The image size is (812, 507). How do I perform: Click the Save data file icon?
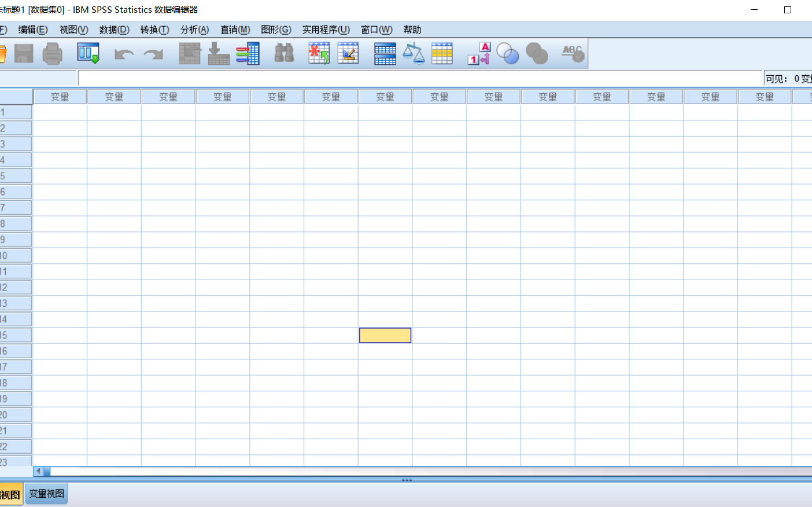(24, 54)
